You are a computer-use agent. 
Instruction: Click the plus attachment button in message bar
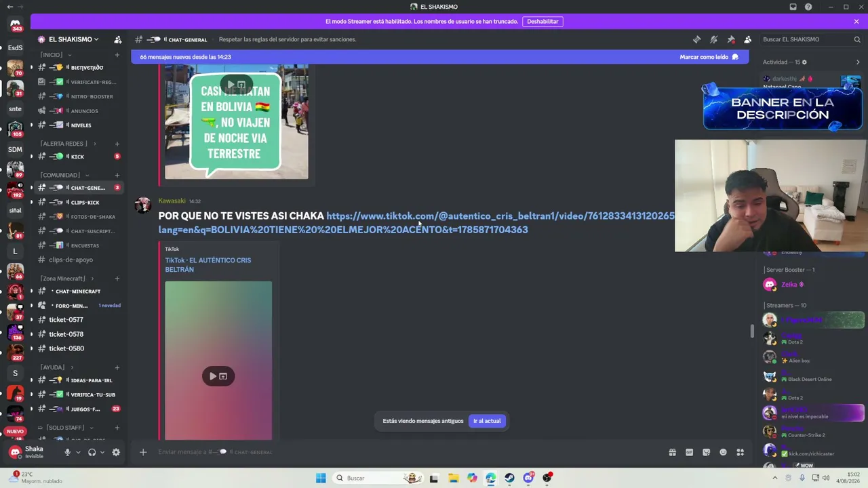tap(143, 452)
